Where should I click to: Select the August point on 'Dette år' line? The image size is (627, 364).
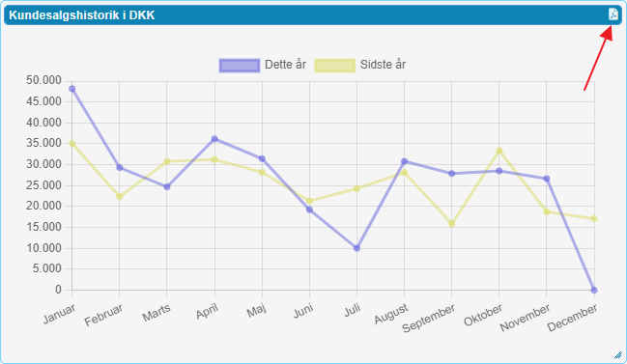[x=404, y=161]
